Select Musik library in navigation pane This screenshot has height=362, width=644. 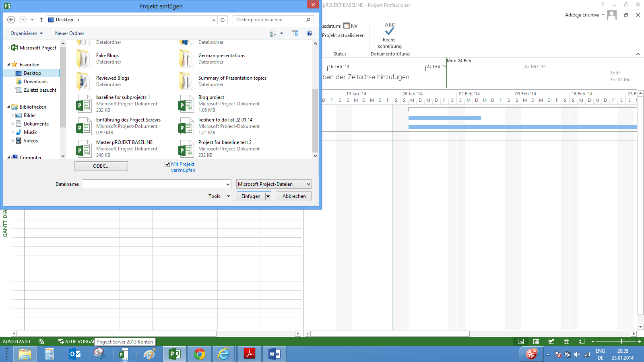click(x=30, y=132)
